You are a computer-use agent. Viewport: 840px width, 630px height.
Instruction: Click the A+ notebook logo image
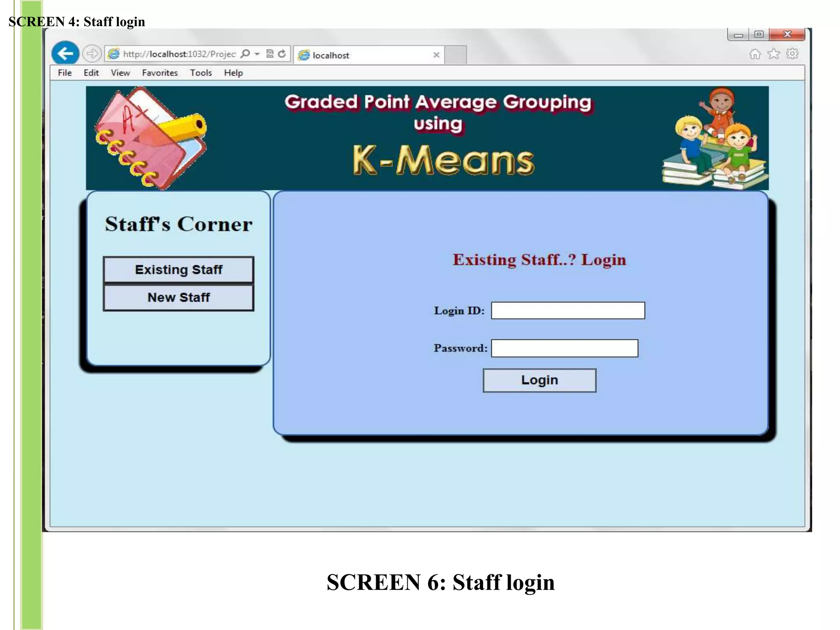point(151,138)
